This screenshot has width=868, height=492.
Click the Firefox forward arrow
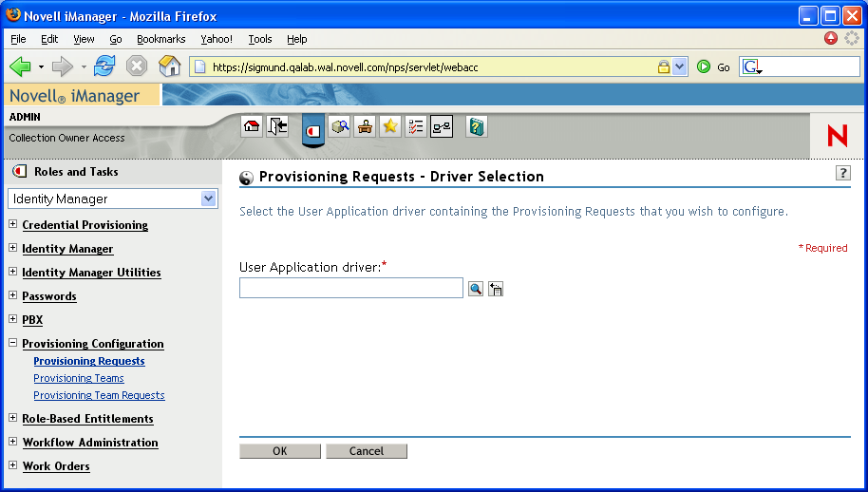(63, 67)
